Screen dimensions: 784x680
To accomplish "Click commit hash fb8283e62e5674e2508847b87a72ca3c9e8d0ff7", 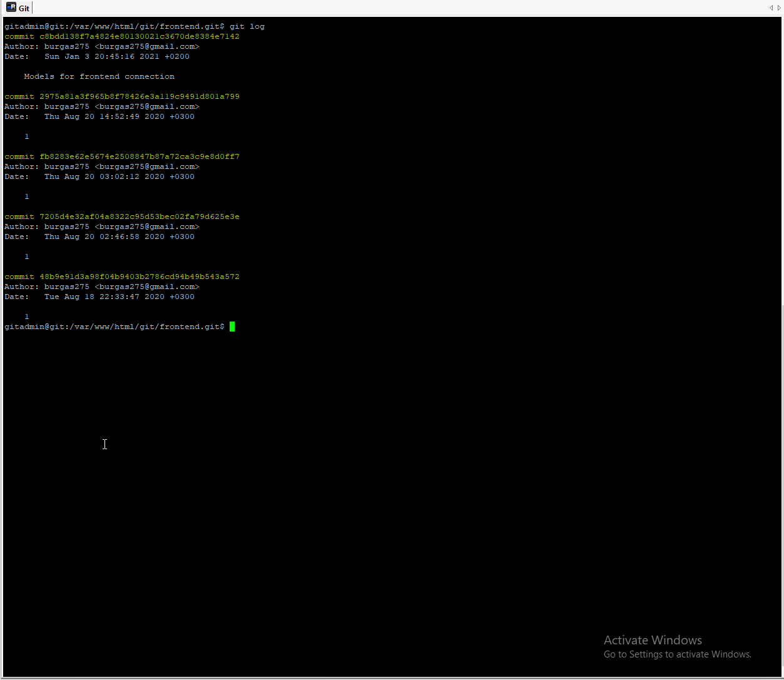I will (x=140, y=156).
